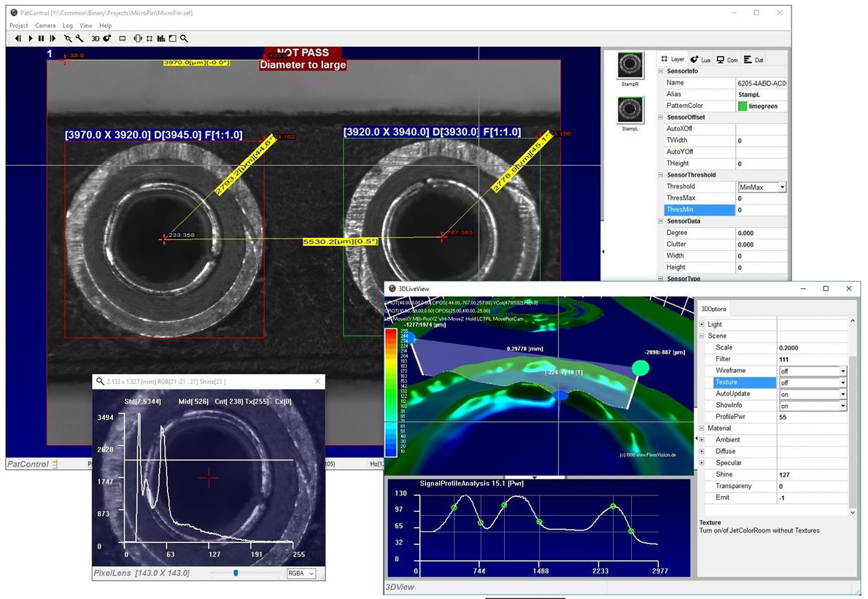Click the green profile endpoint sphere in 3DLiveView
Image resolution: width=868 pixels, height=599 pixels.
tap(640, 368)
